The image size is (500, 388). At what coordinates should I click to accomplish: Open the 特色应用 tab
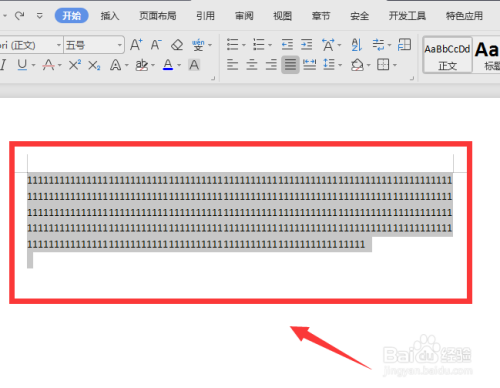[x=464, y=16]
